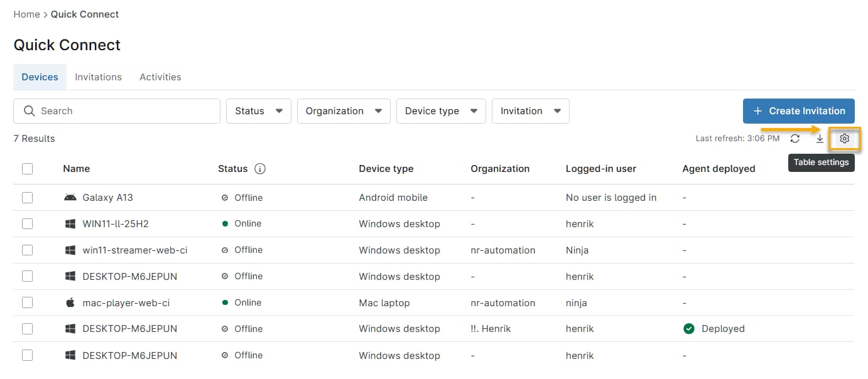Click the offline status icon in Galaxy A13 row
The height and width of the screenshot is (379, 868).
[x=225, y=198]
